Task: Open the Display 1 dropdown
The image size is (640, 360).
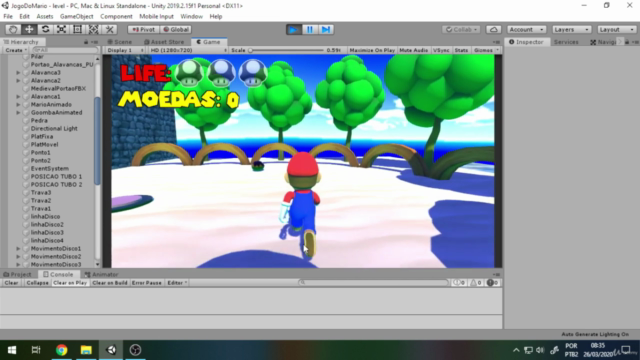Action: coord(124,50)
